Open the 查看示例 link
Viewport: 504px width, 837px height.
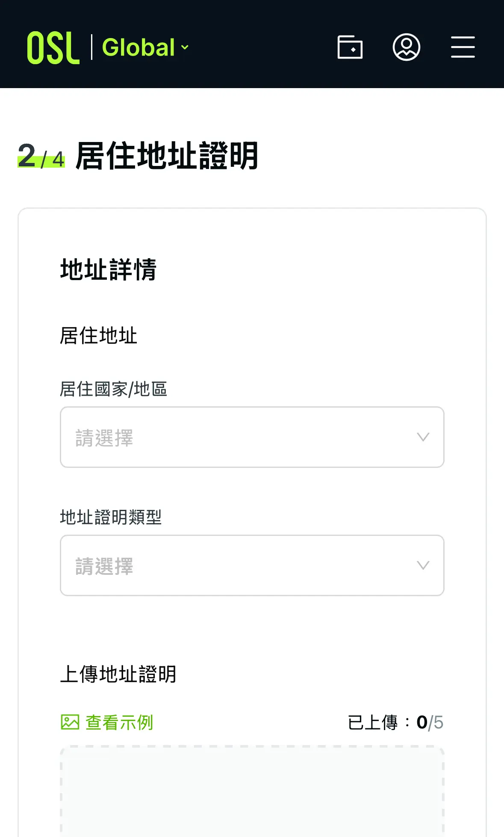(x=119, y=722)
